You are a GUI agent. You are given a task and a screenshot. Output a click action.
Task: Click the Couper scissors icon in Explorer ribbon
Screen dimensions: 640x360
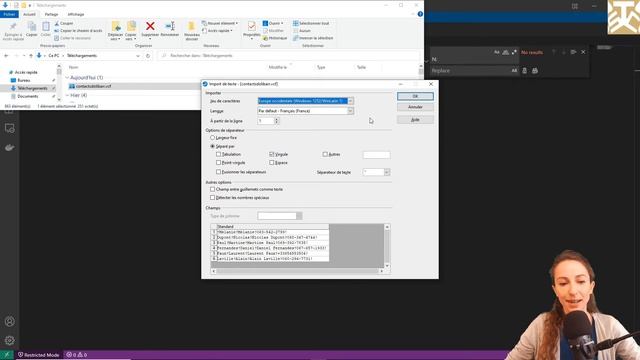(x=57, y=23)
